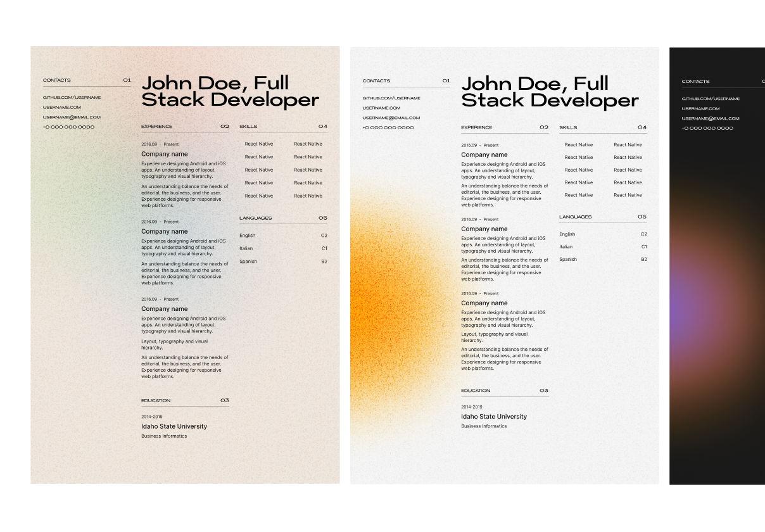The height and width of the screenshot is (532, 765).
Task: Click the 'John Doe, Full Stack Developer' title on white resume
Action: coord(550,92)
